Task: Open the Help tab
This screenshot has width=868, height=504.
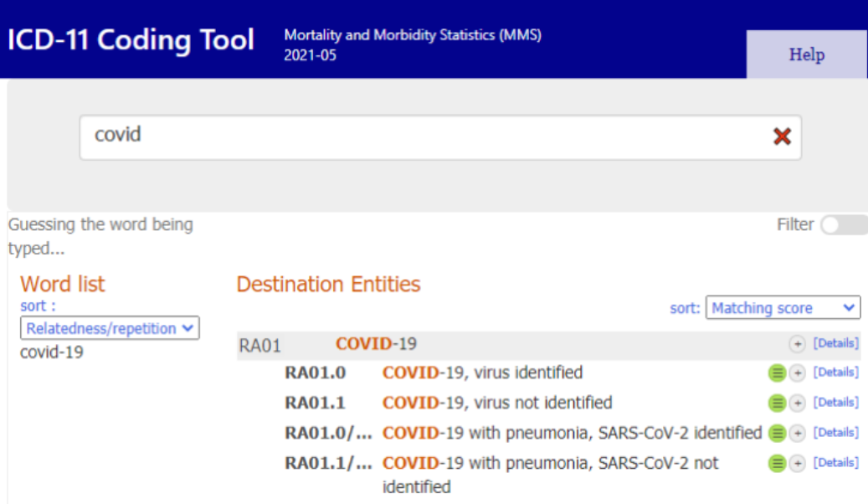Action: pos(806,55)
